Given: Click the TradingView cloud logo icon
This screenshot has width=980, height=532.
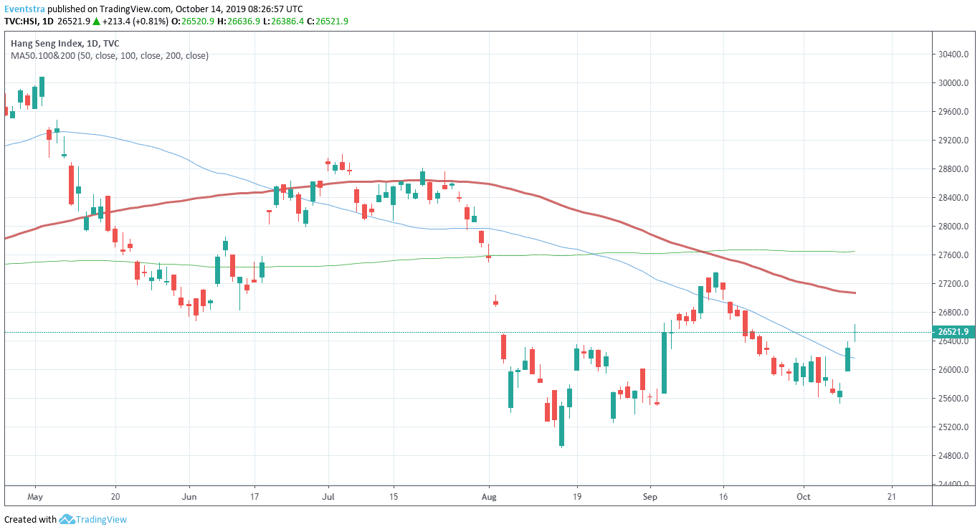Looking at the screenshot, I should tap(67, 519).
